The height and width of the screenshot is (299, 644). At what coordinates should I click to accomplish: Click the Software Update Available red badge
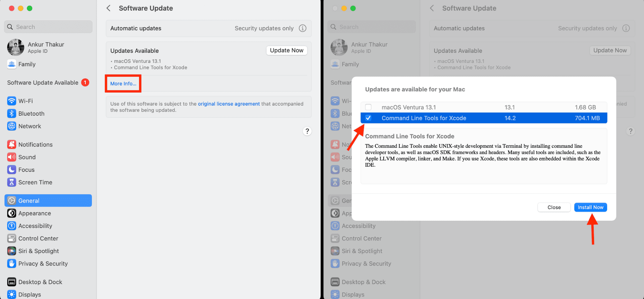85,82
